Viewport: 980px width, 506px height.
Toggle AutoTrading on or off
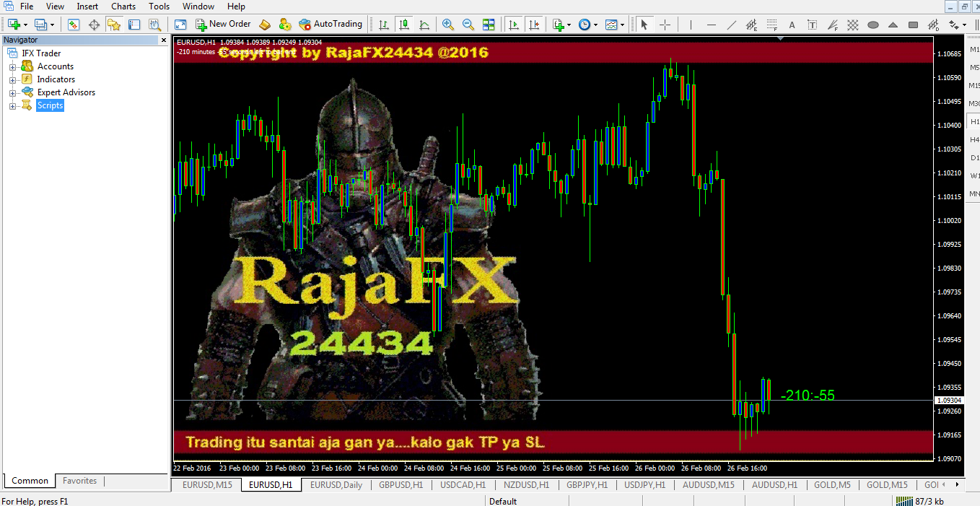(331, 25)
